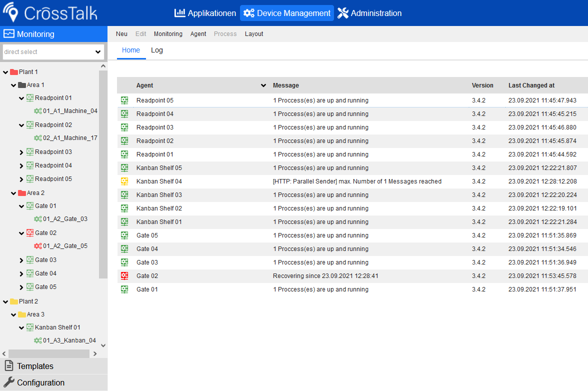This screenshot has height=391, width=588.
Task: Click the red Gate 02 agent icon in tree
Action: click(x=30, y=232)
